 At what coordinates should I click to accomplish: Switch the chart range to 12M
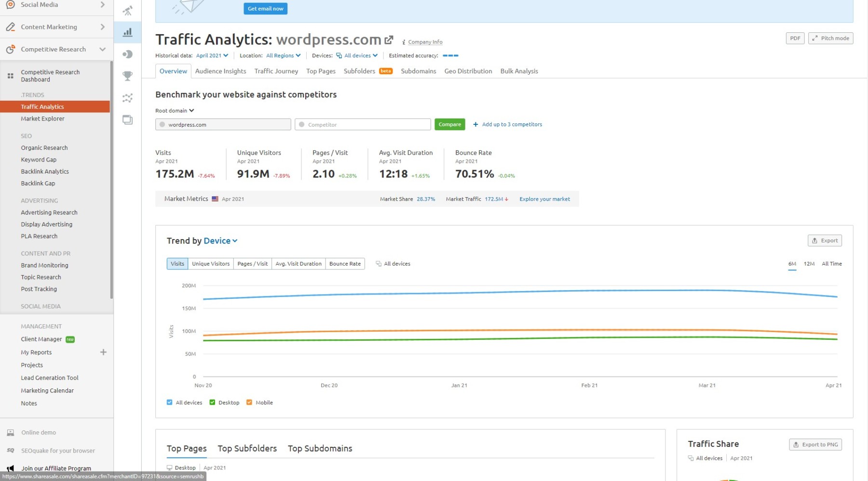point(809,264)
